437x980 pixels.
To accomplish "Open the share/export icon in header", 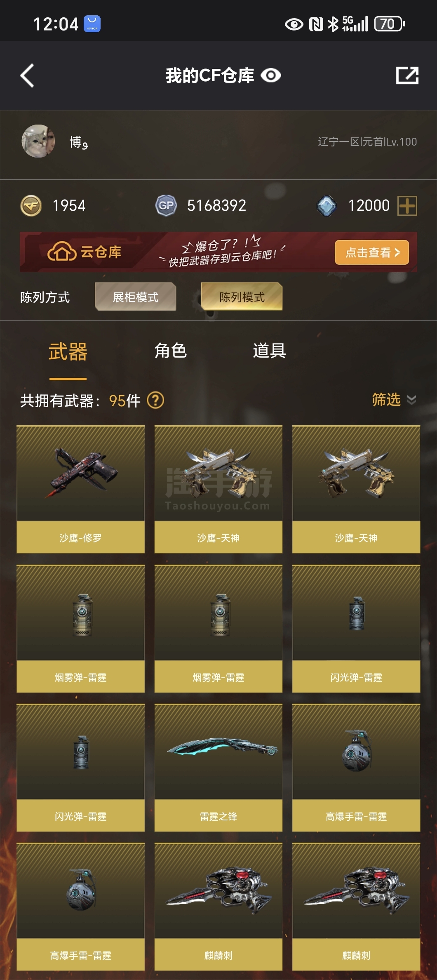I will pos(407,75).
